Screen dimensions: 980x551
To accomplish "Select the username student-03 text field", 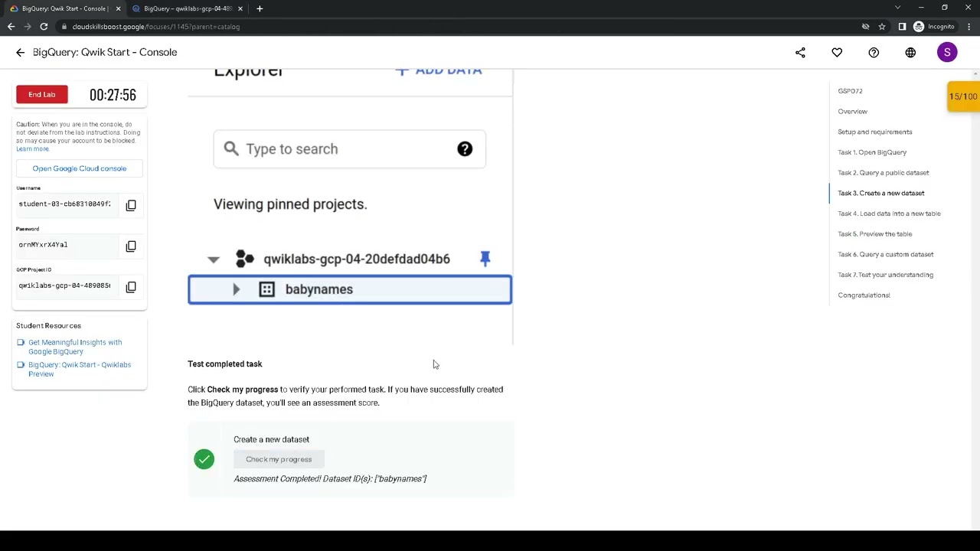I will [x=65, y=204].
